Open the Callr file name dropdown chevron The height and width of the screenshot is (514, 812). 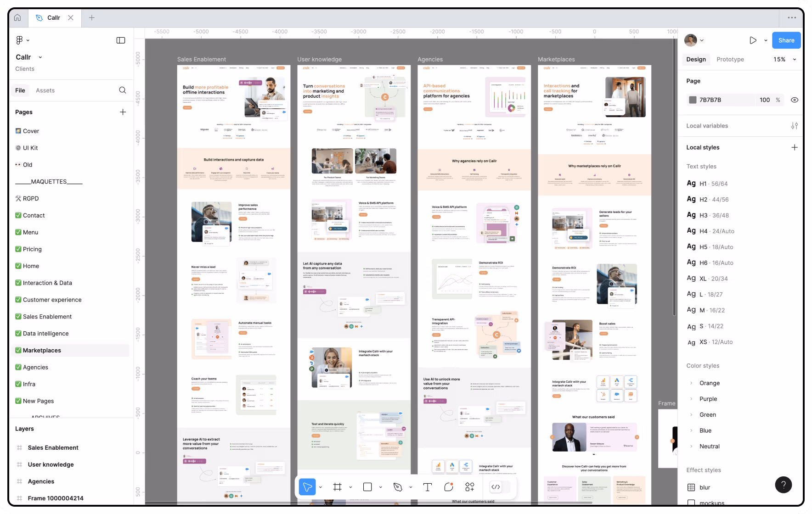click(x=40, y=57)
